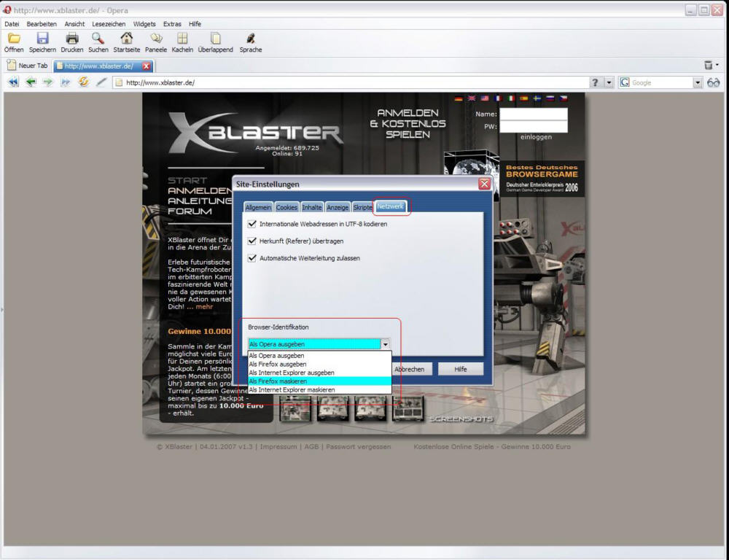
Task: Uncheck Internationale Webadressen in UTF-8 kodieren
Action: coord(252,224)
